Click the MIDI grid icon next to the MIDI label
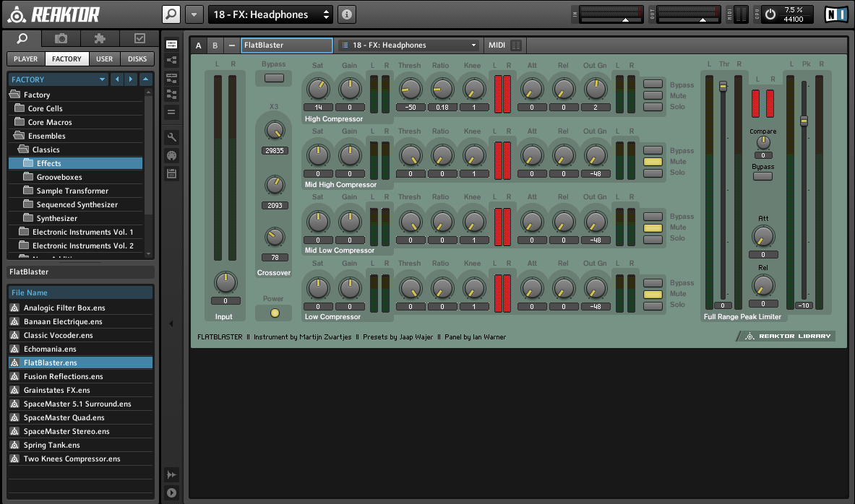The height and width of the screenshot is (504, 855). (x=516, y=45)
